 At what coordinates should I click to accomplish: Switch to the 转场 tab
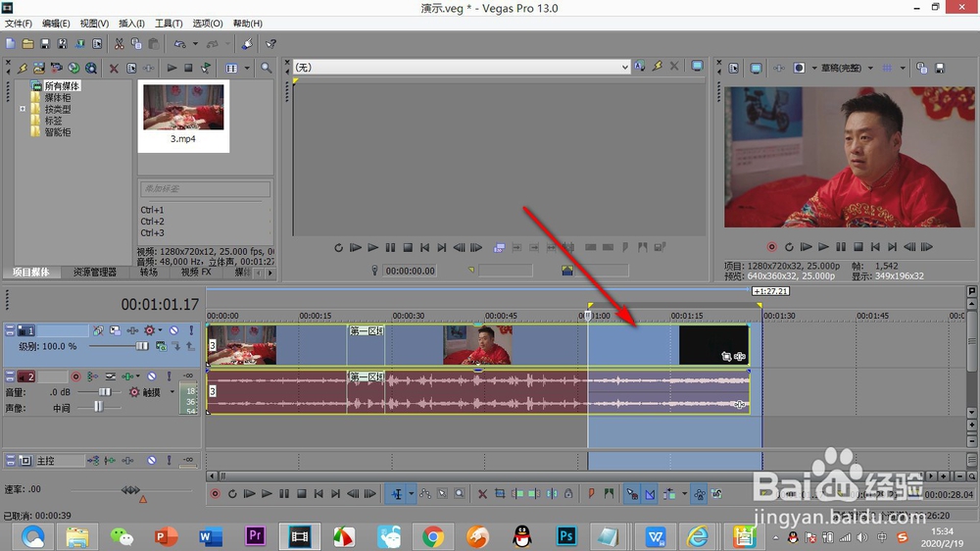149,272
